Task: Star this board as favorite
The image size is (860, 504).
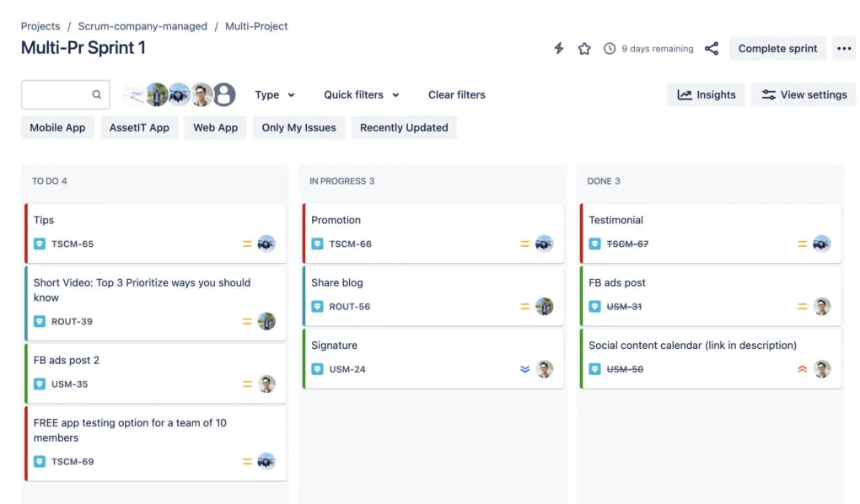Action: click(584, 48)
